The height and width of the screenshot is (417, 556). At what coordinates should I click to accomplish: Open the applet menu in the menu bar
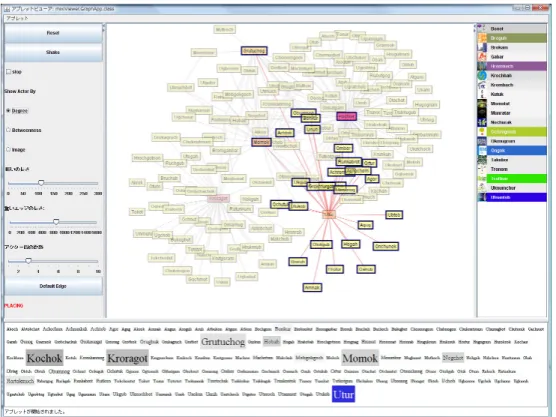[x=17, y=18]
